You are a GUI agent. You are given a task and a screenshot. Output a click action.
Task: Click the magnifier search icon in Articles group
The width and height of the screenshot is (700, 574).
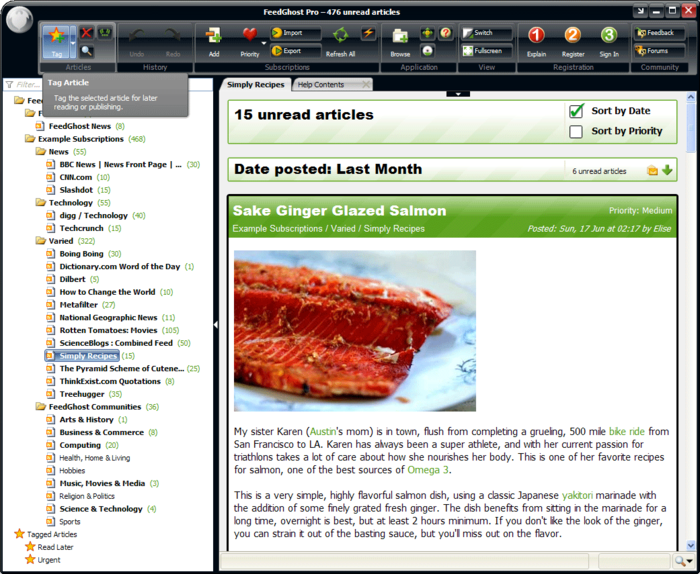(87, 51)
